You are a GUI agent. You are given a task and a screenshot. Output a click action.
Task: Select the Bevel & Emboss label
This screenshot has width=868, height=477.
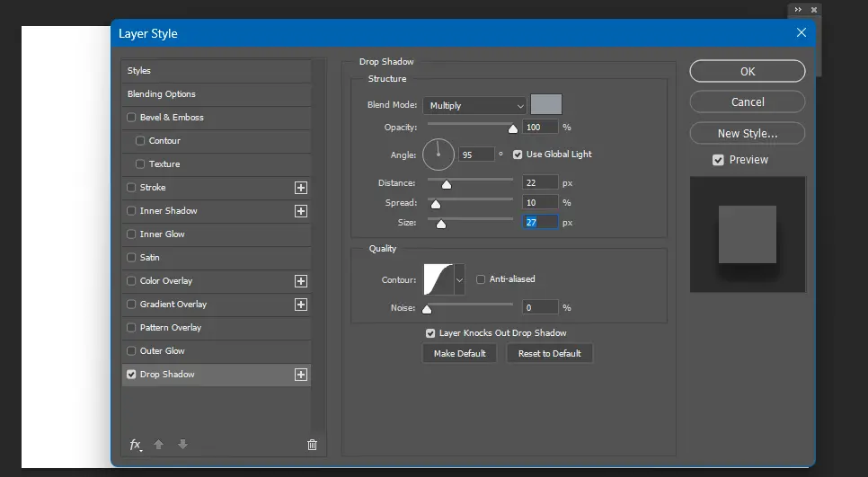[x=172, y=118]
